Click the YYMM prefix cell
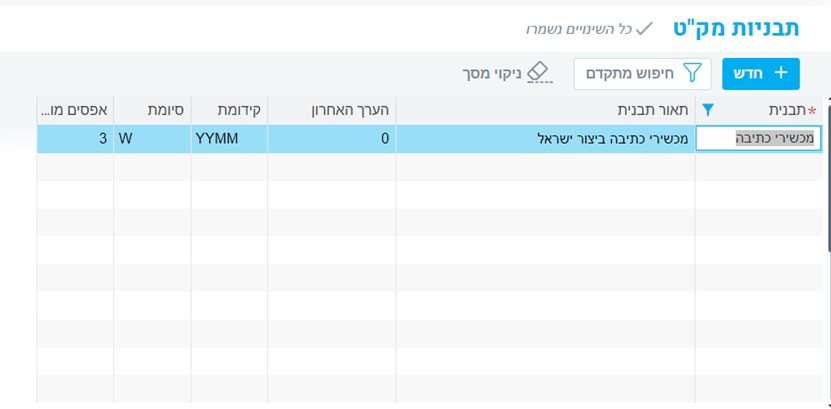Screen dimensions: 831x409 click(229, 139)
